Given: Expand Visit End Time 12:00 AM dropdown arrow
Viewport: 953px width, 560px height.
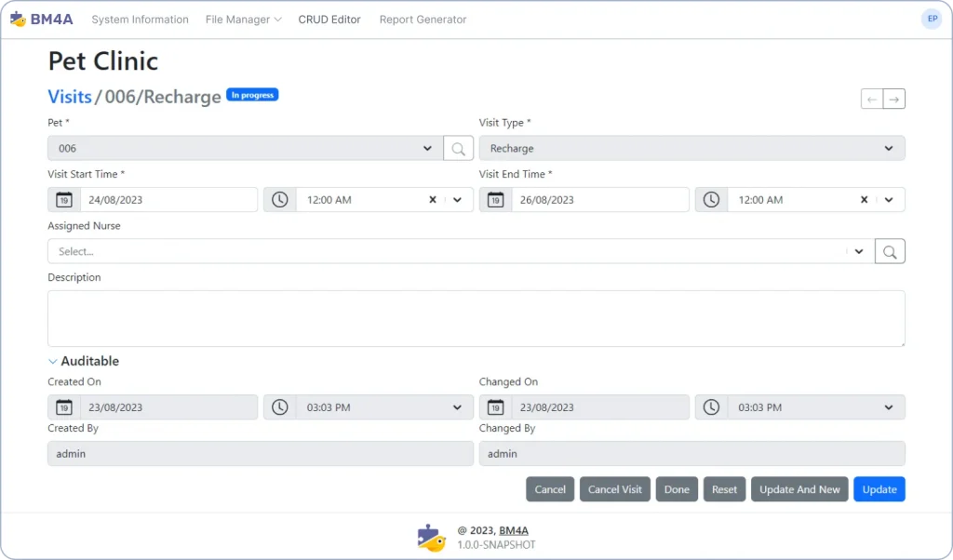Looking at the screenshot, I should [x=889, y=200].
